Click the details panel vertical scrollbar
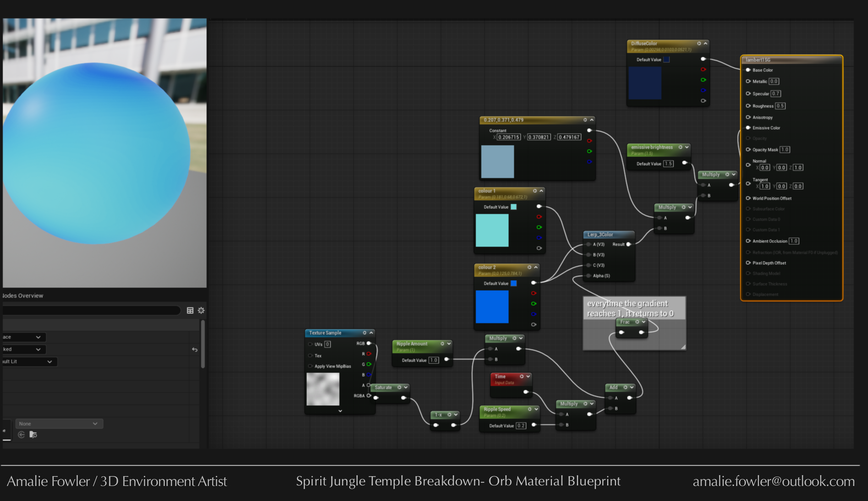This screenshot has width=868, height=501. (x=203, y=344)
